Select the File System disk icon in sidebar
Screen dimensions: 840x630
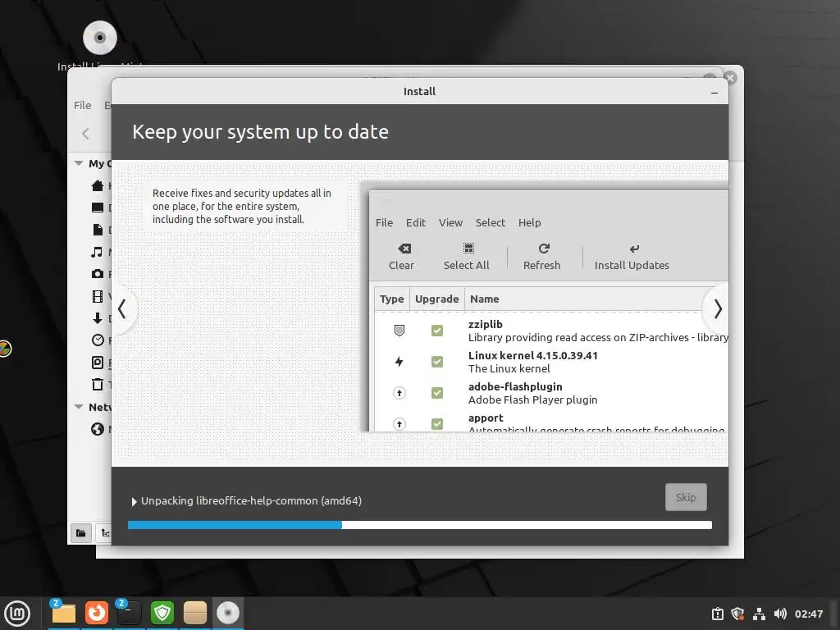[98, 362]
